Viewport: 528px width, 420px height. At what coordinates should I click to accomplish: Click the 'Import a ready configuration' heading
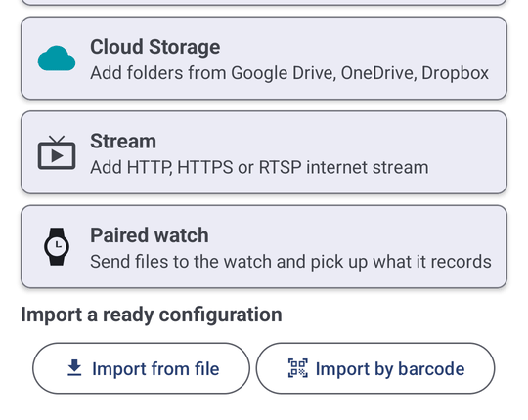(152, 315)
